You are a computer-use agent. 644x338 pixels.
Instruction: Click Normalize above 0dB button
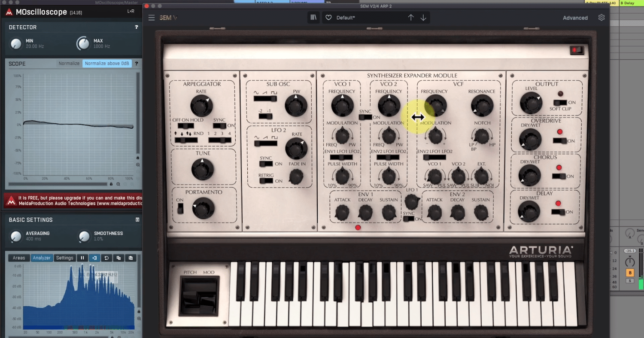[107, 64]
